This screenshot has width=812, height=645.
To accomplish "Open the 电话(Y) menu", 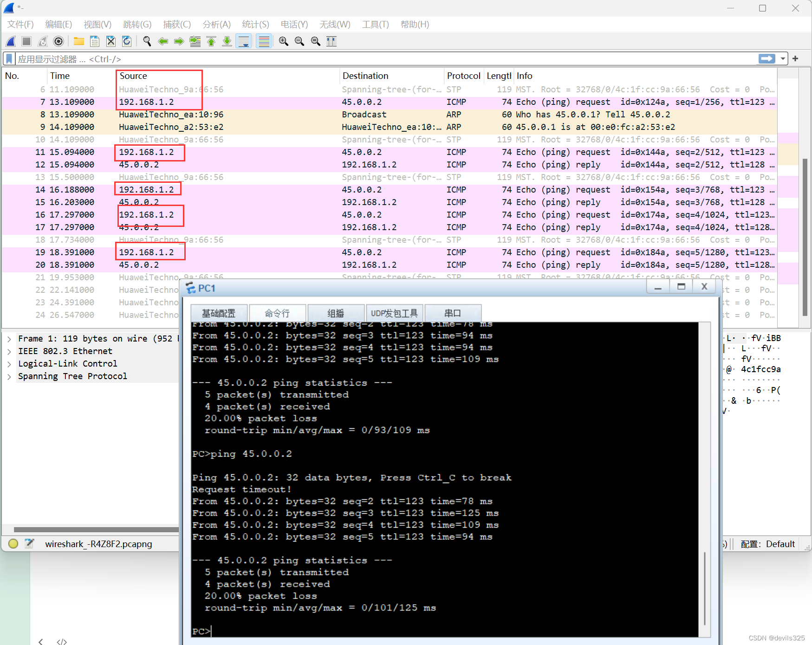I will 294,24.
